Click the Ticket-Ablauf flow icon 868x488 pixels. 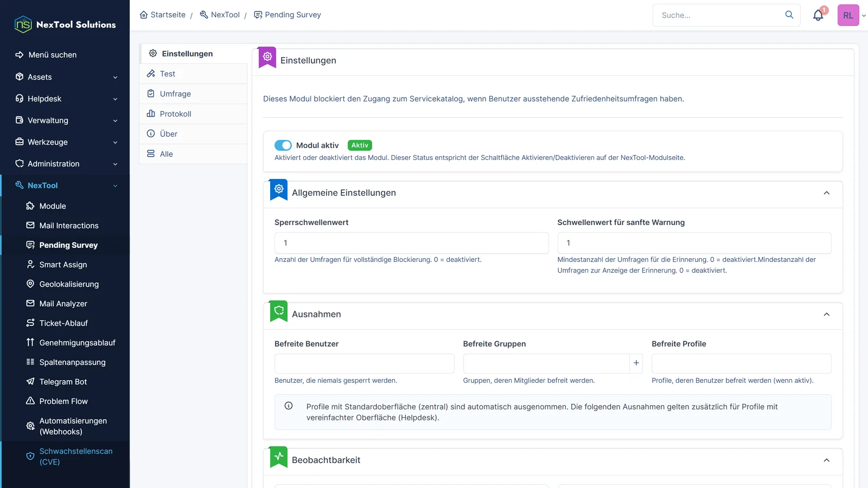coord(30,323)
